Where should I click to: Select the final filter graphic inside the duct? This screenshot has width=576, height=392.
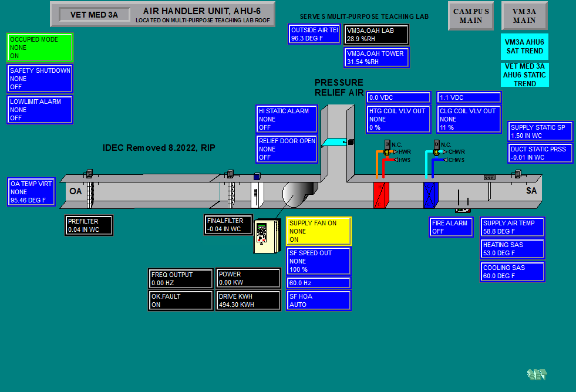coord(255,194)
